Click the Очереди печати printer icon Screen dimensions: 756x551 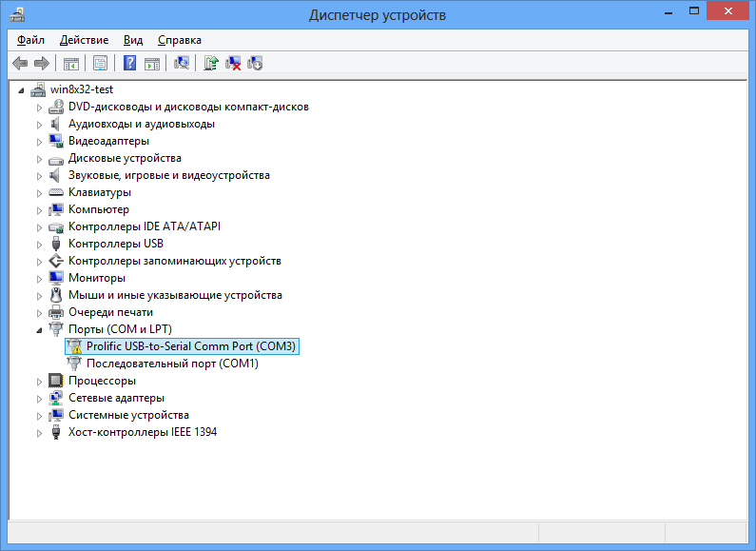point(56,312)
